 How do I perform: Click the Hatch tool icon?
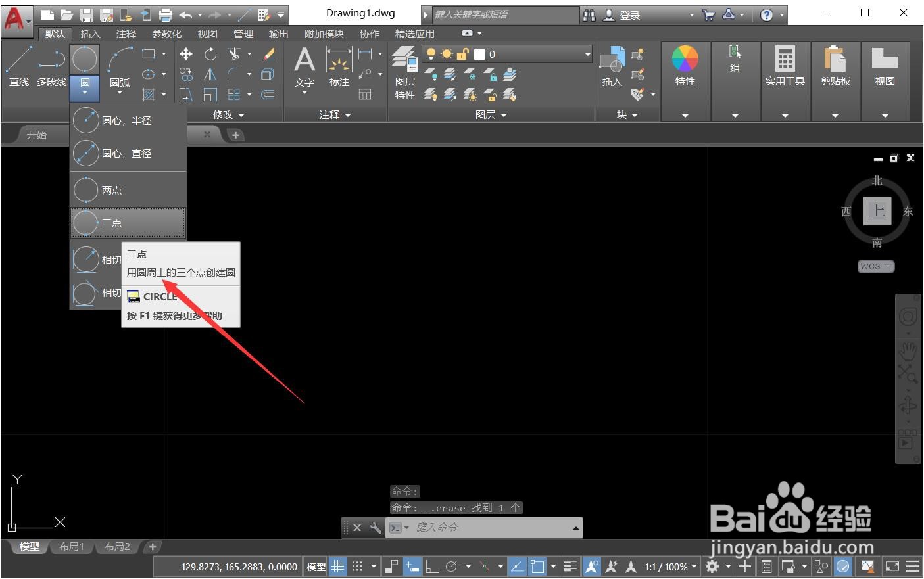pyautogui.click(x=149, y=95)
